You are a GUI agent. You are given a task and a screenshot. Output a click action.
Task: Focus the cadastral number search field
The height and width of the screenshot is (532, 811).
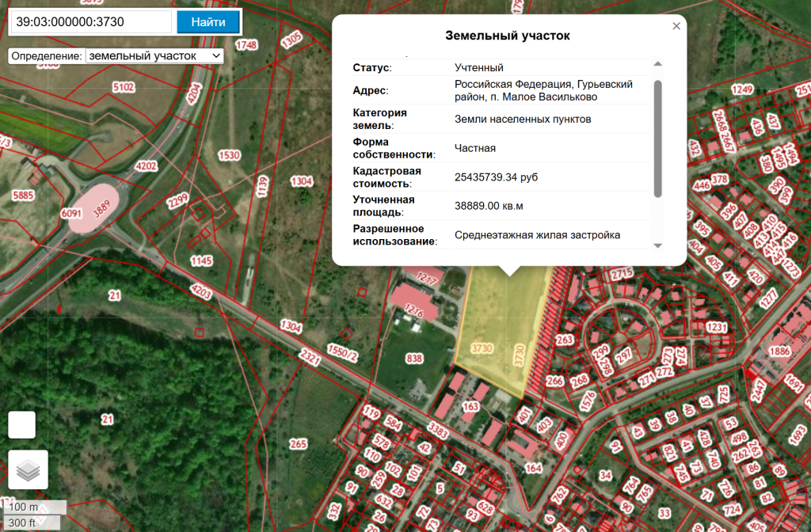pyautogui.click(x=89, y=21)
